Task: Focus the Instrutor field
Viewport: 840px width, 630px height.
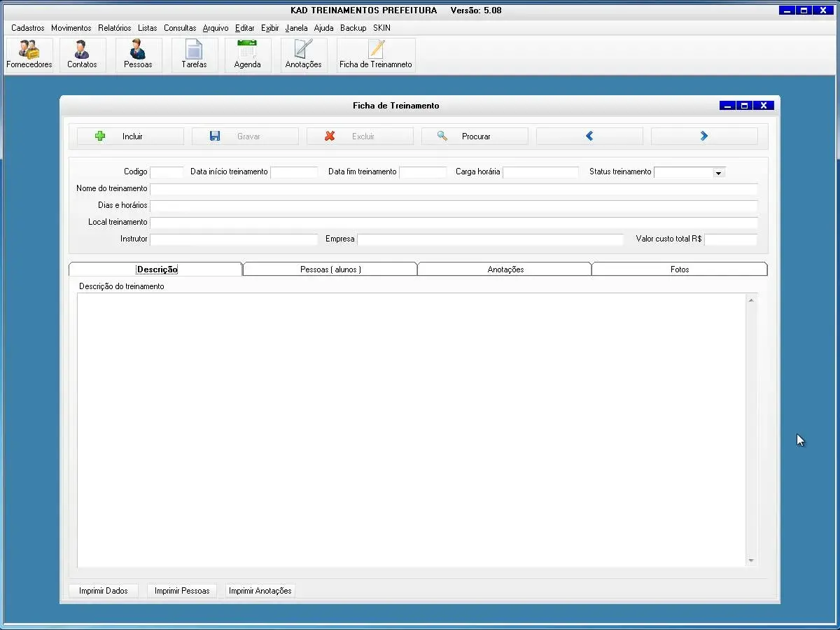Action: point(234,239)
